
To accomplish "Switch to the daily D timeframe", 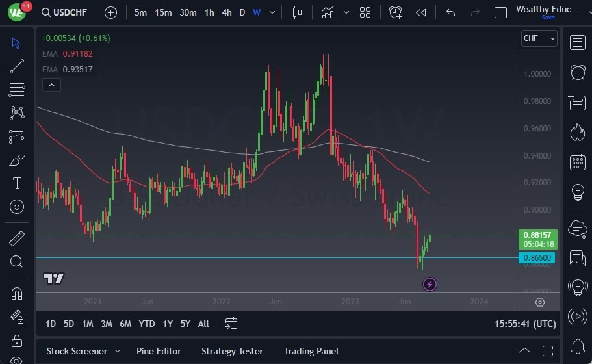I will click(242, 12).
